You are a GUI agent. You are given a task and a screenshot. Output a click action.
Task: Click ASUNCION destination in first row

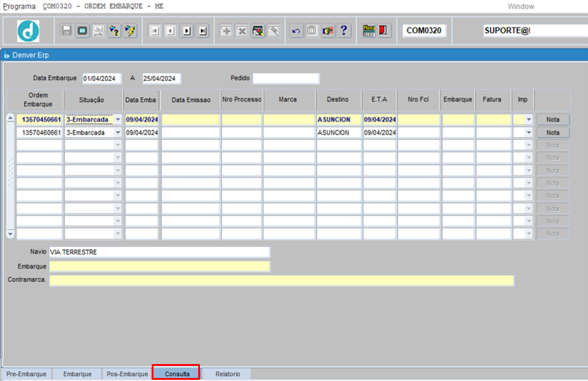[x=338, y=120]
